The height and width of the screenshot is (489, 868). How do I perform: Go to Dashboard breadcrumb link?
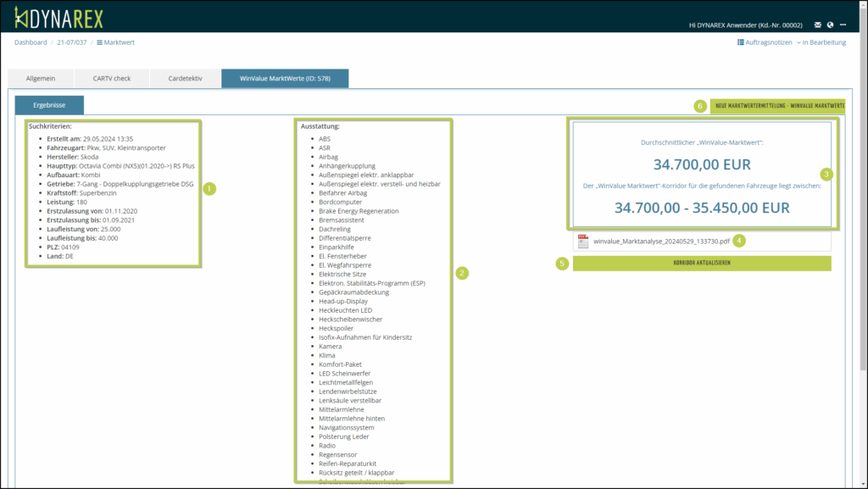coord(31,42)
